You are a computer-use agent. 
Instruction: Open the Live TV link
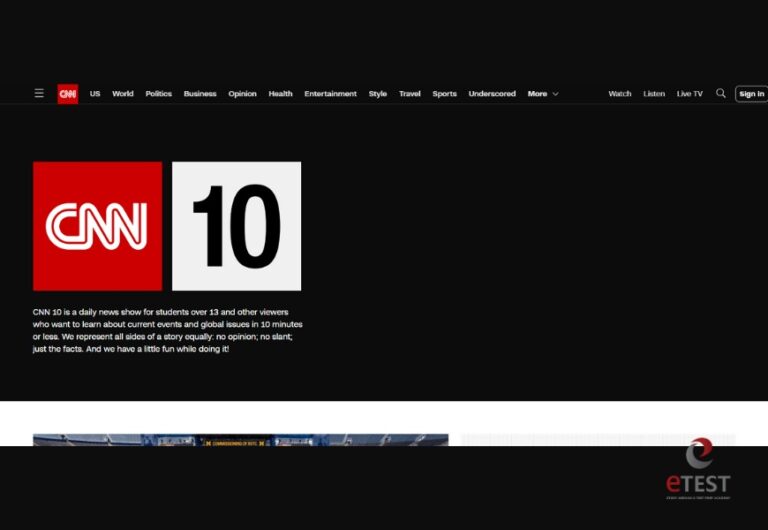[x=690, y=94]
